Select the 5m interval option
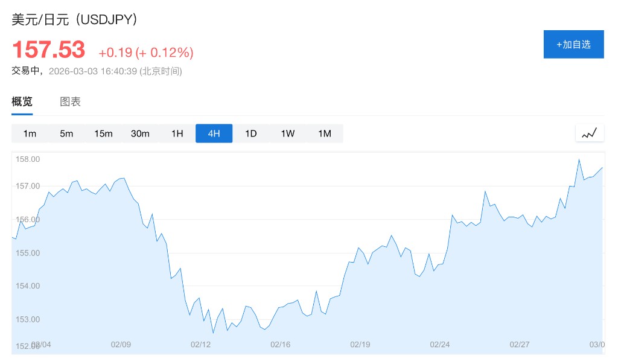This screenshot has width=618, height=364. pos(66,133)
